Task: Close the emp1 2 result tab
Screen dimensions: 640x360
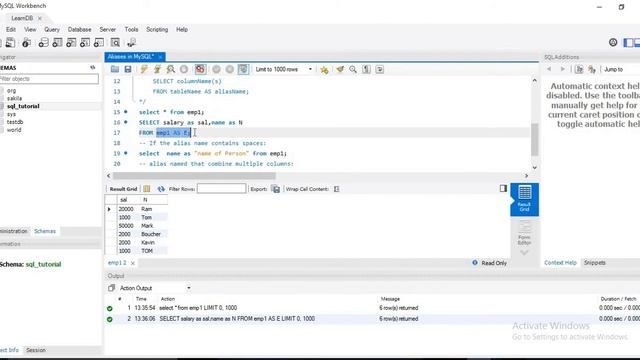Action: pyautogui.click(x=133, y=263)
